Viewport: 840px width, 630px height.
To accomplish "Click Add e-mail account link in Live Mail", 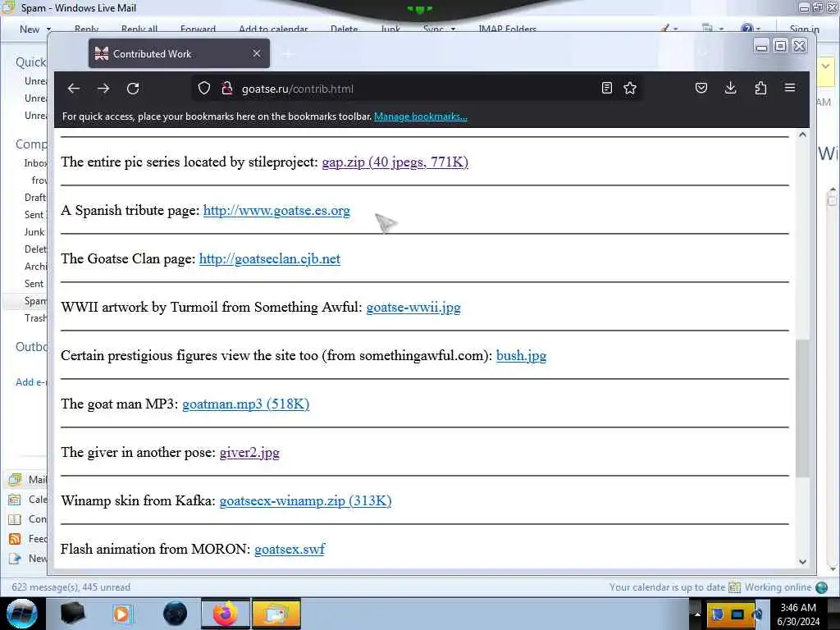I will coord(31,382).
